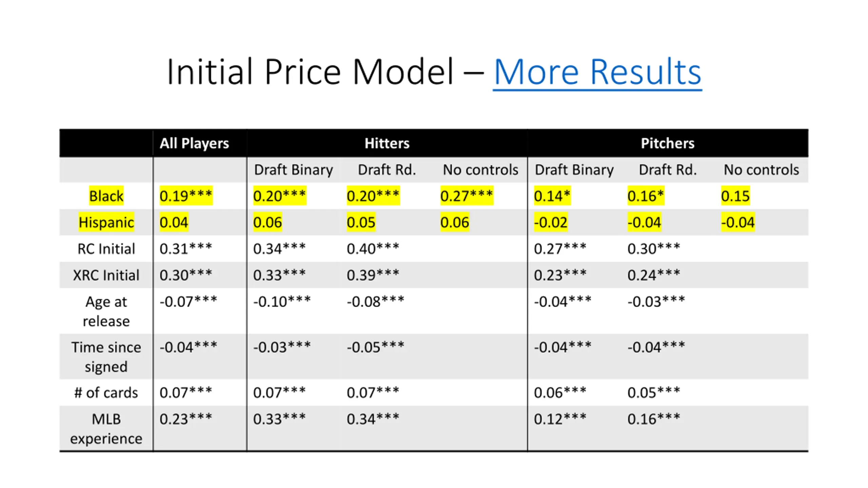Image resolution: width=868 pixels, height=488 pixels.
Task: Select the Time since signed label
Action: point(106,357)
